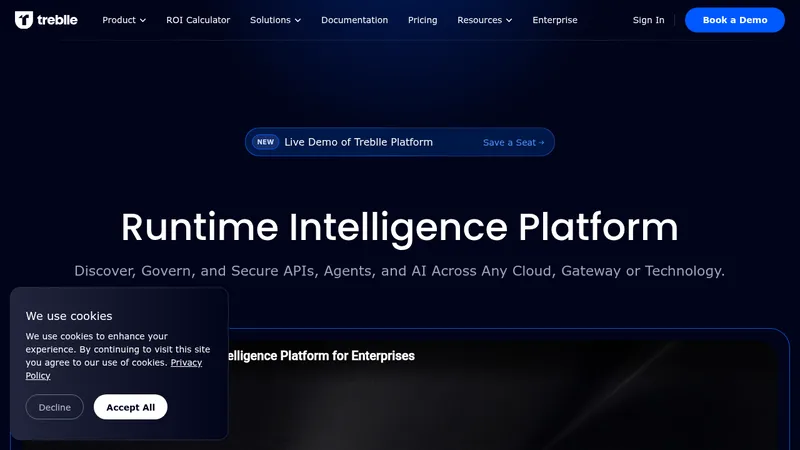Screen dimensions: 800x450
Task: Open the Documentation link
Action: point(355,20)
